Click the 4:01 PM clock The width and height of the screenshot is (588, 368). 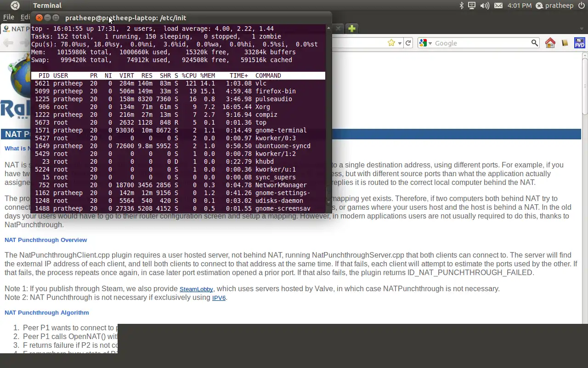click(x=520, y=6)
